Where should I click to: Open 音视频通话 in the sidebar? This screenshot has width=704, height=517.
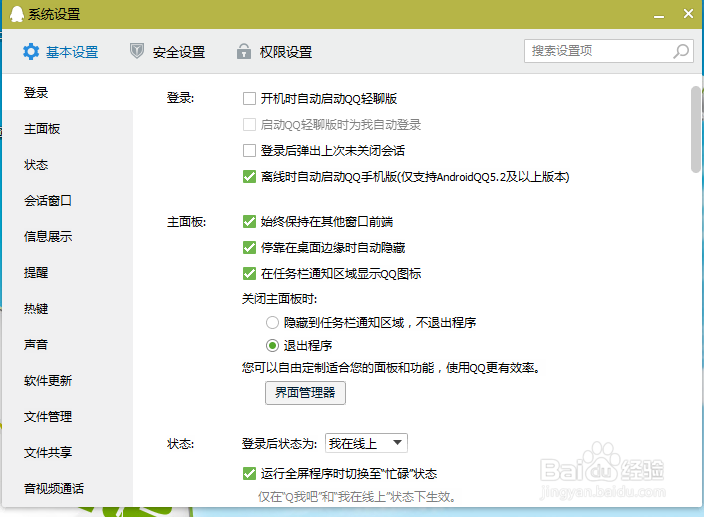(68, 488)
